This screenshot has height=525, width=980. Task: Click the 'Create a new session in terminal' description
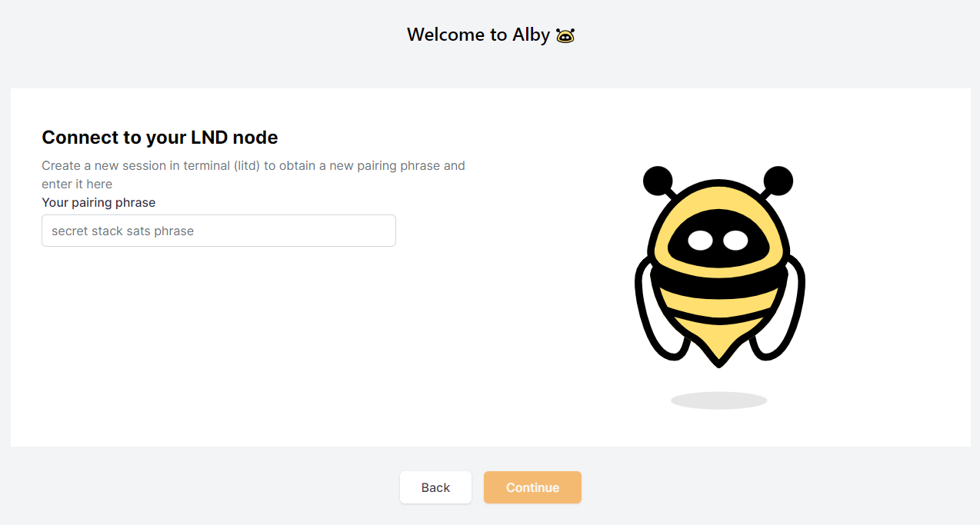point(253,174)
